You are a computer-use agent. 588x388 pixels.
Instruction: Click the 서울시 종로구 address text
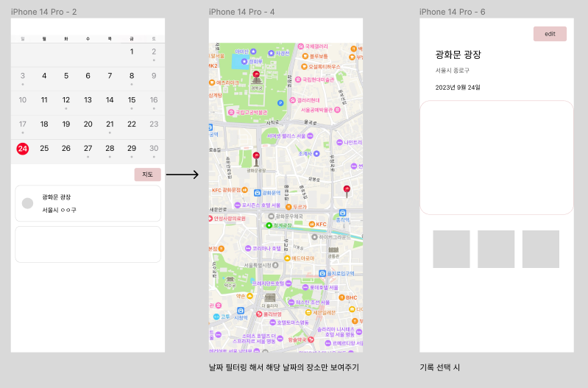(x=453, y=71)
